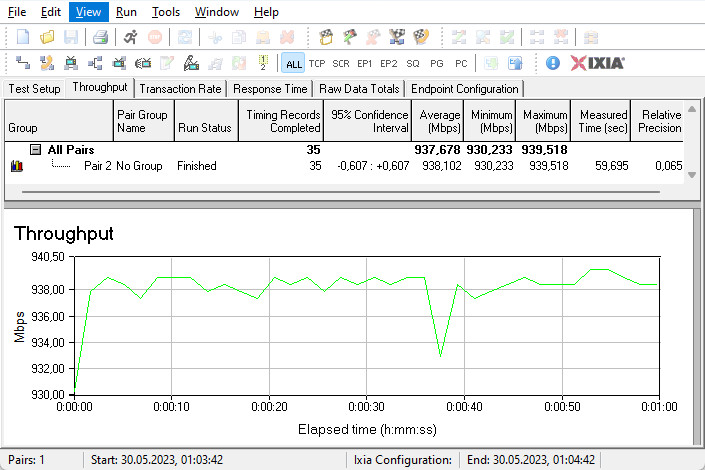The image size is (705, 470).
Task: Click the Save floppy disk icon
Action: (71, 37)
